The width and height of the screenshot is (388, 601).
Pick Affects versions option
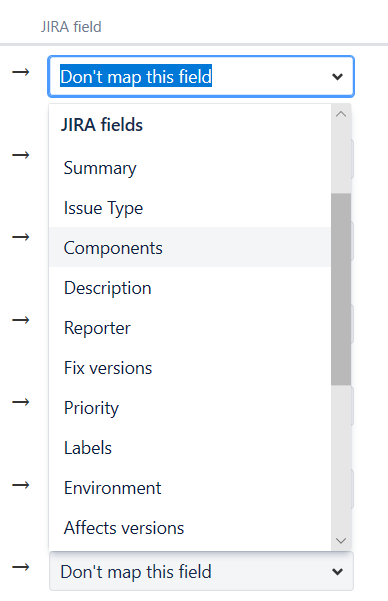190,528
